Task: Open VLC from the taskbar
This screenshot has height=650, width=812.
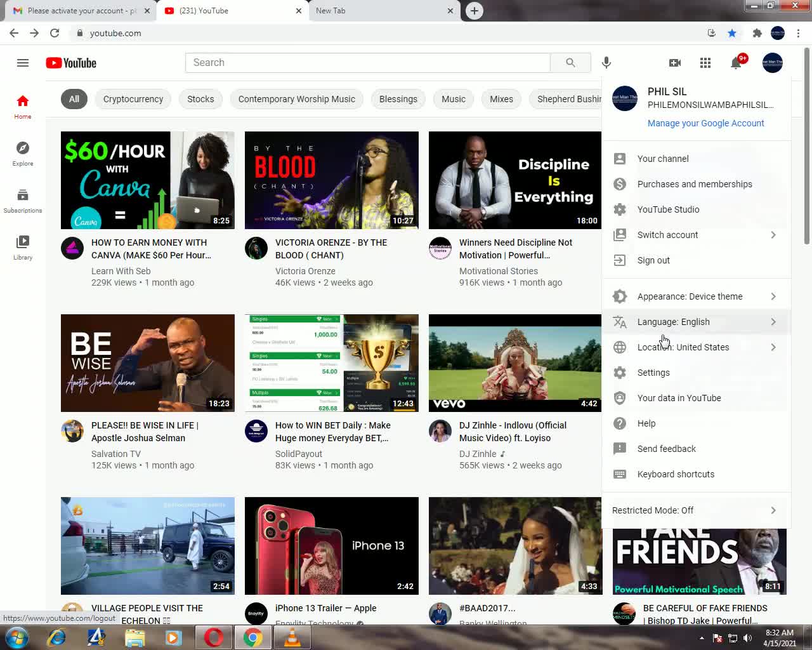Action: [x=292, y=637]
